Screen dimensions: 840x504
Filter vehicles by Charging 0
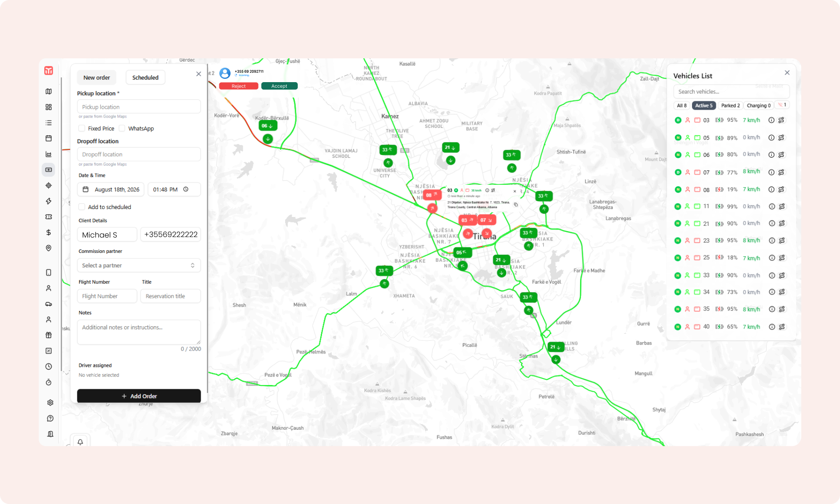(758, 105)
